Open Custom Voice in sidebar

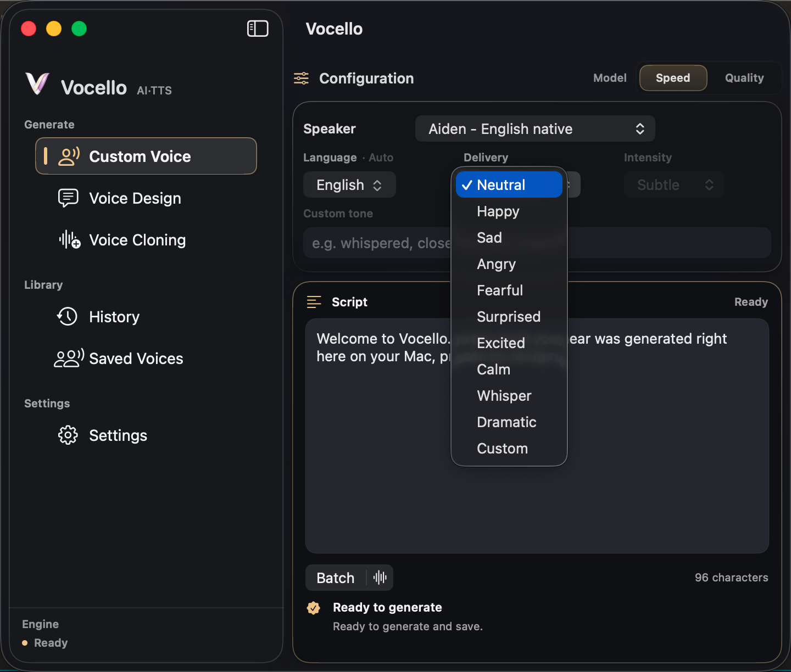pyautogui.click(x=146, y=156)
